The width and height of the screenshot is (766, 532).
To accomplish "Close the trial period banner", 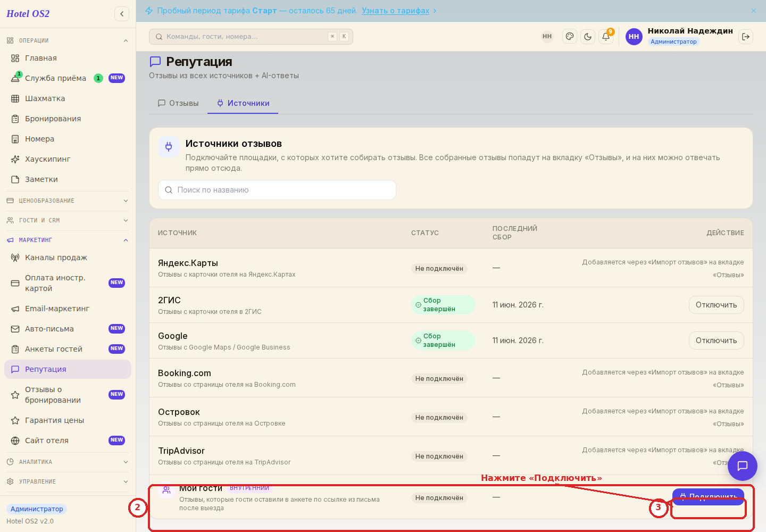I will (754, 11).
